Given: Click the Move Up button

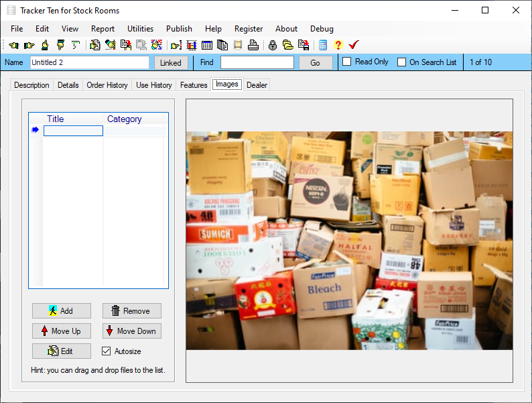Looking at the screenshot, I should click(x=62, y=331).
